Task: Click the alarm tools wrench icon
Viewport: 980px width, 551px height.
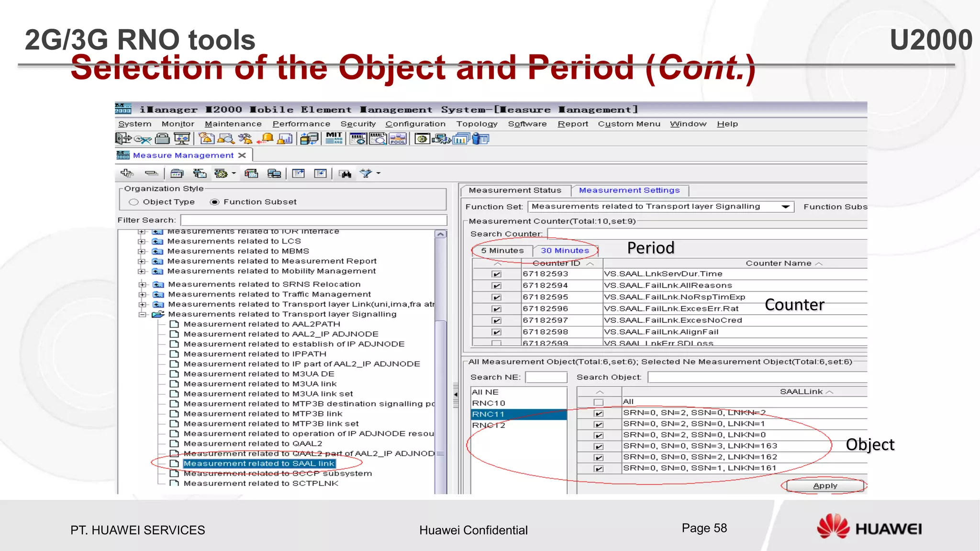Action: 245,139
